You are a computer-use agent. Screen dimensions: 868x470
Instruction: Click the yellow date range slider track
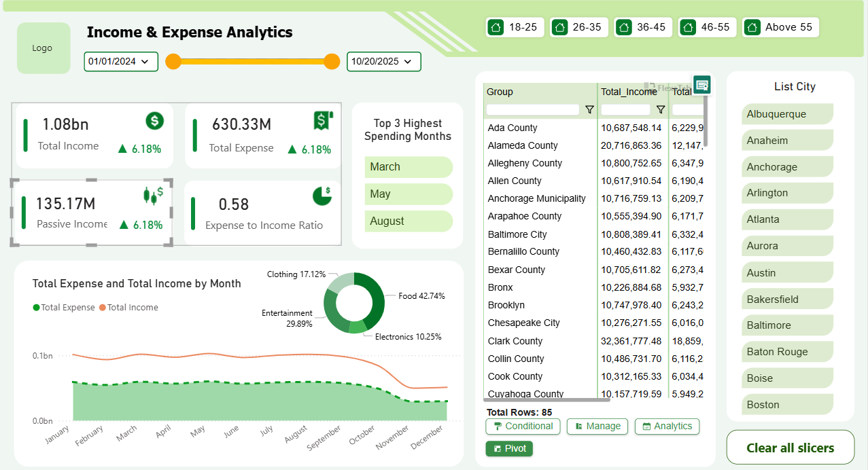coord(253,61)
